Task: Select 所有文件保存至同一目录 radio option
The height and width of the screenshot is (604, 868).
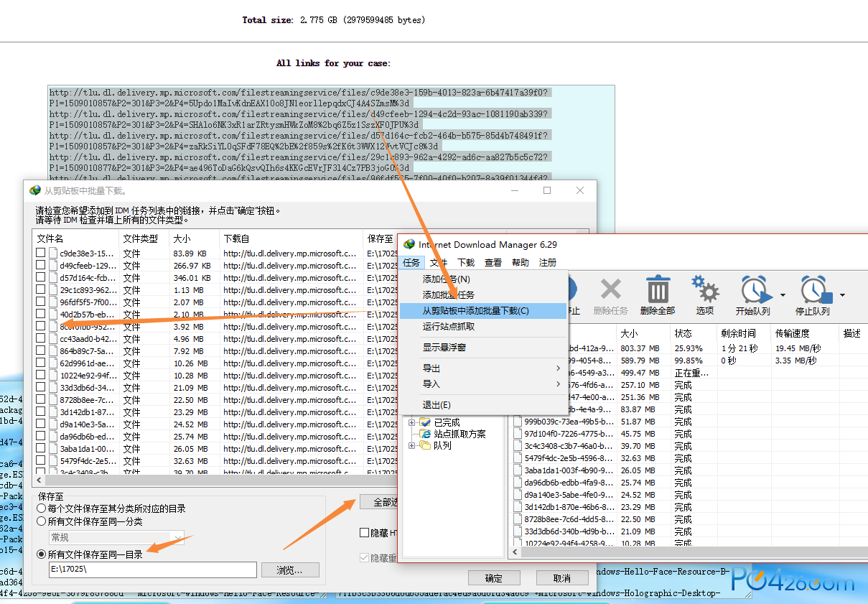Action: (41, 554)
